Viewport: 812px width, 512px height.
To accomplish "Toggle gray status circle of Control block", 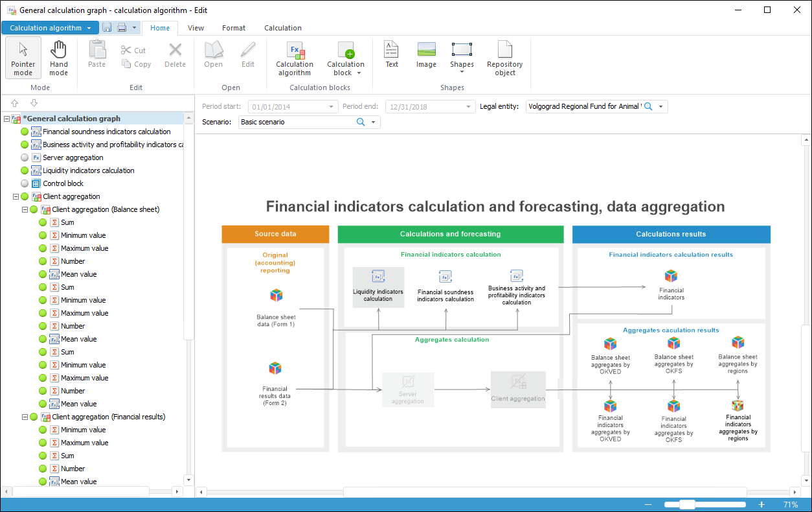I will (25, 183).
